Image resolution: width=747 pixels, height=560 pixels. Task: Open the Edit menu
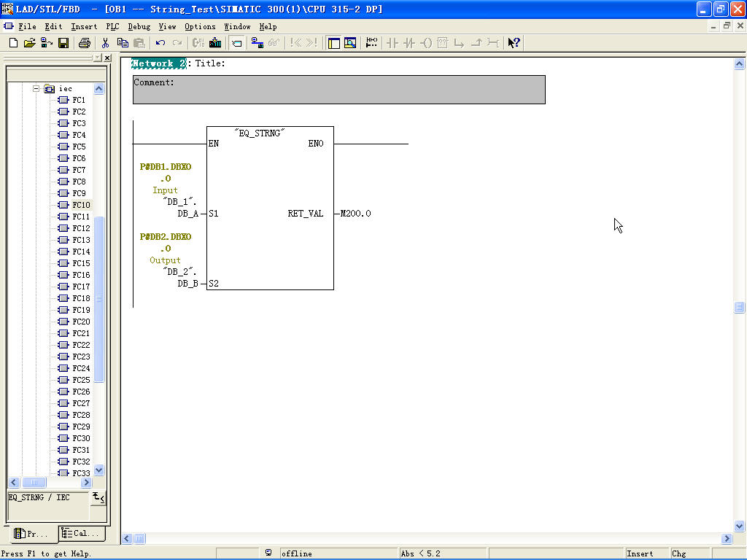tap(53, 27)
